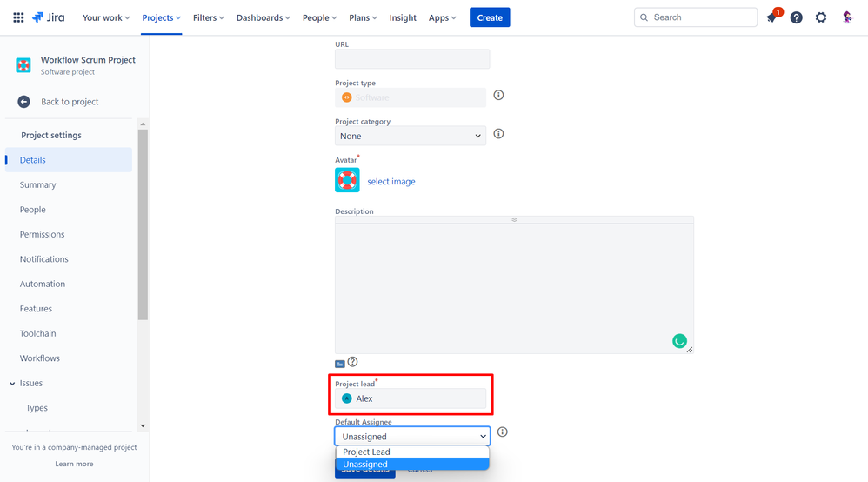Open Insight in top navigation

(403, 17)
